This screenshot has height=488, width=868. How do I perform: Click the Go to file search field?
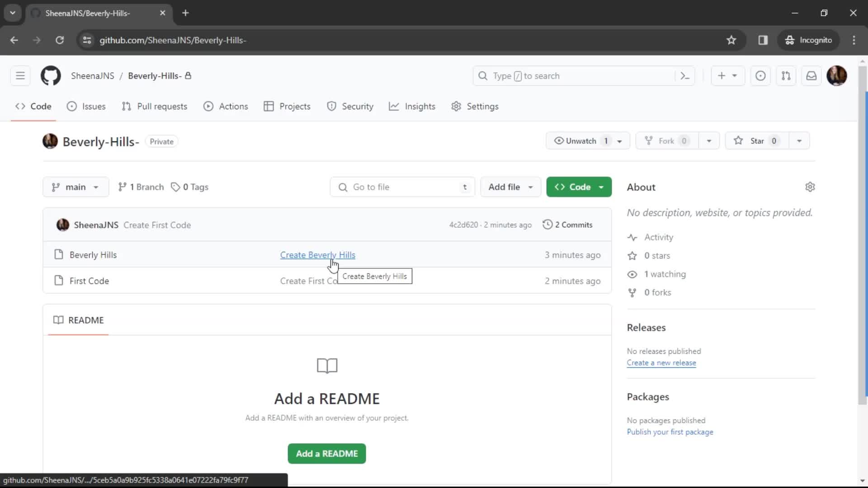pyautogui.click(x=403, y=187)
